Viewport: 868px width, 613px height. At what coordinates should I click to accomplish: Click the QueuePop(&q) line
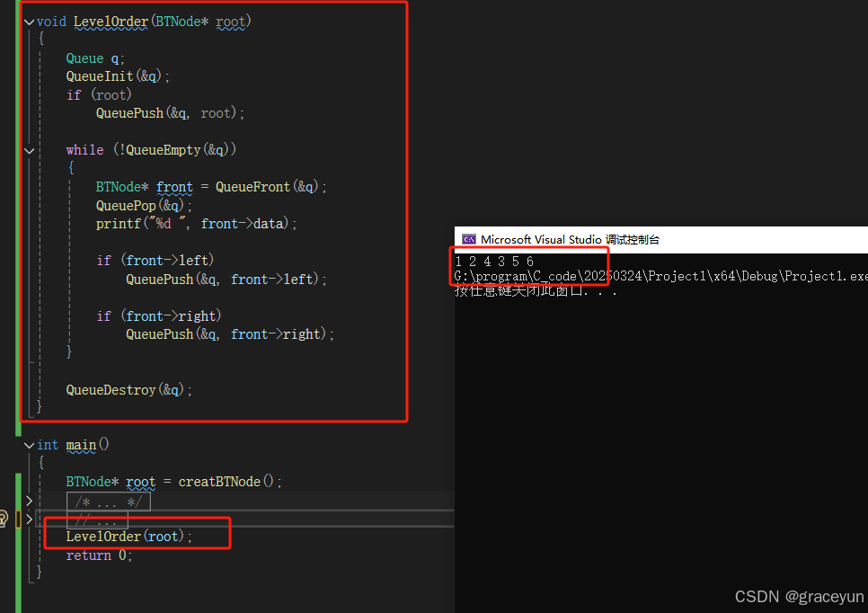coord(144,206)
